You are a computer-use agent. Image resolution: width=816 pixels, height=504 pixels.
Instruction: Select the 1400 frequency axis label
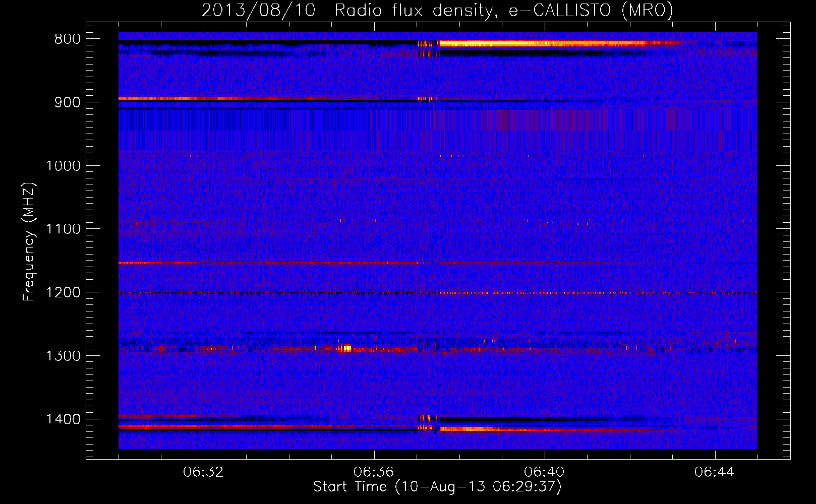pos(63,419)
